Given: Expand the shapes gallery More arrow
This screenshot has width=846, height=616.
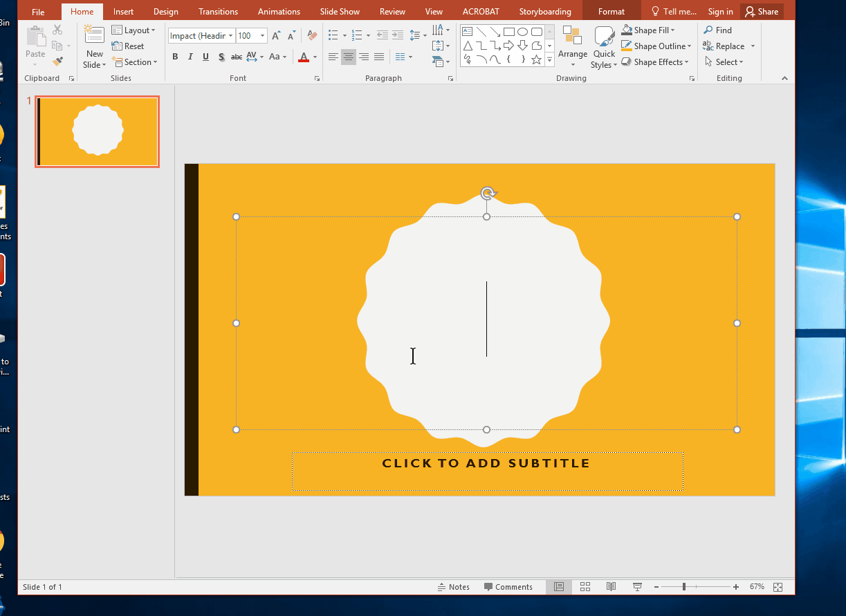Looking at the screenshot, I should point(550,60).
